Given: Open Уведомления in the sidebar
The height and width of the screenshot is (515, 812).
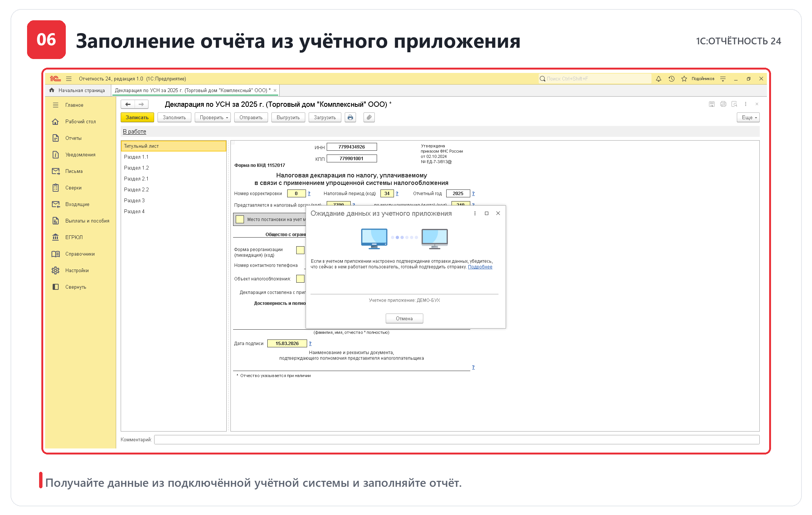Looking at the screenshot, I should [80, 154].
